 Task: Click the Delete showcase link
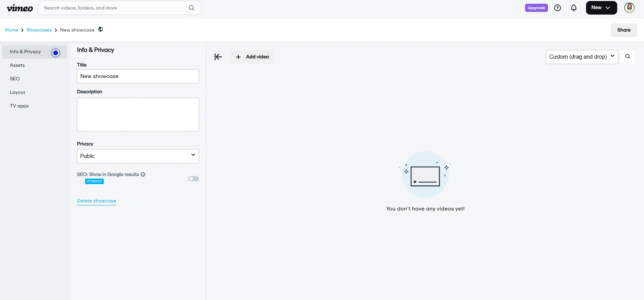point(97,201)
